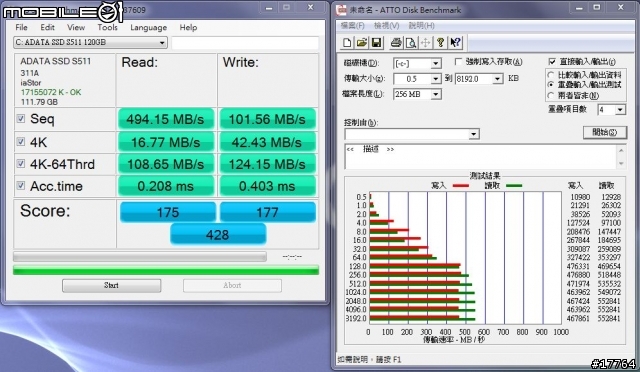Uncheck the Acc.time test checkbox
The width and height of the screenshot is (640, 372).
tap(21, 186)
